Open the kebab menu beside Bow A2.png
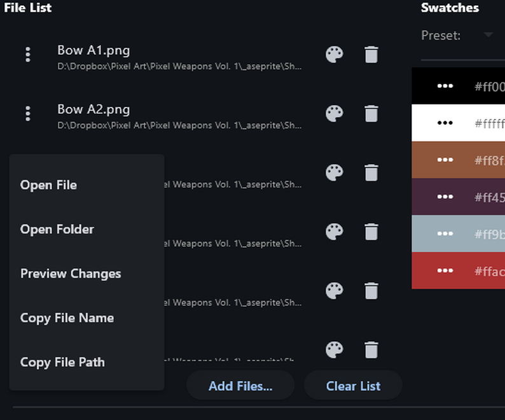This screenshot has height=420, width=505. (x=28, y=113)
